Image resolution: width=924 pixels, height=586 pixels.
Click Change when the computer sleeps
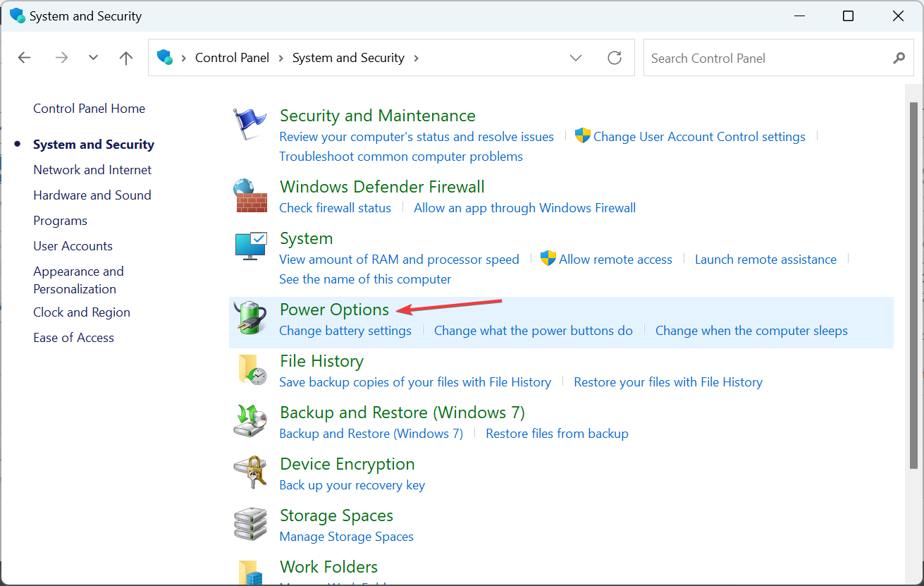(751, 330)
